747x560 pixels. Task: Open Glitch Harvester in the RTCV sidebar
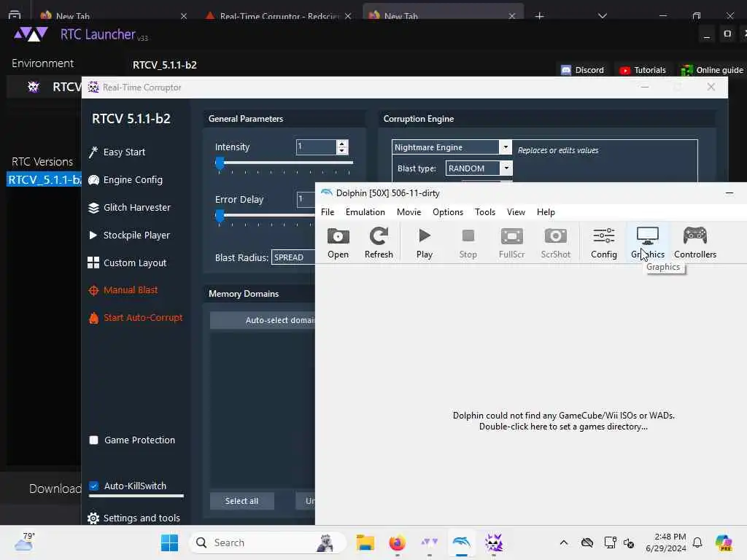(x=130, y=208)
